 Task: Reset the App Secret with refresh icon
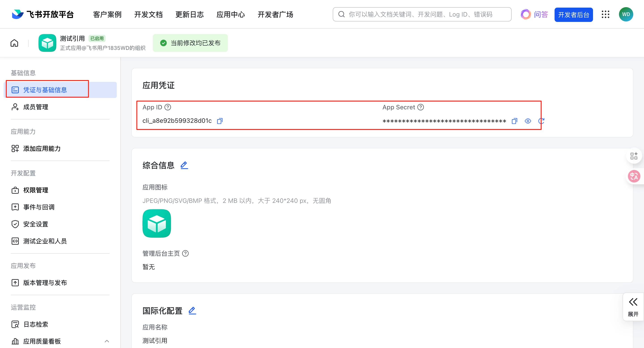click(541, 121)
